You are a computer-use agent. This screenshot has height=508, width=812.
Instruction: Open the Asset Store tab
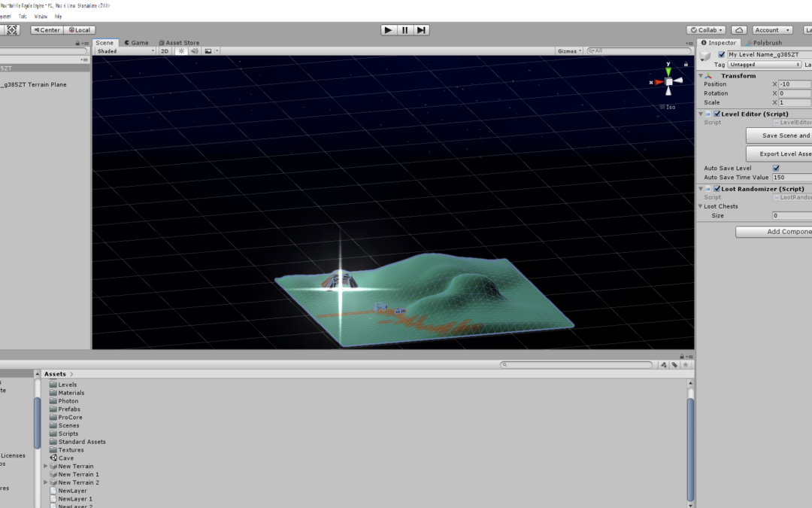tap(179, 42)
